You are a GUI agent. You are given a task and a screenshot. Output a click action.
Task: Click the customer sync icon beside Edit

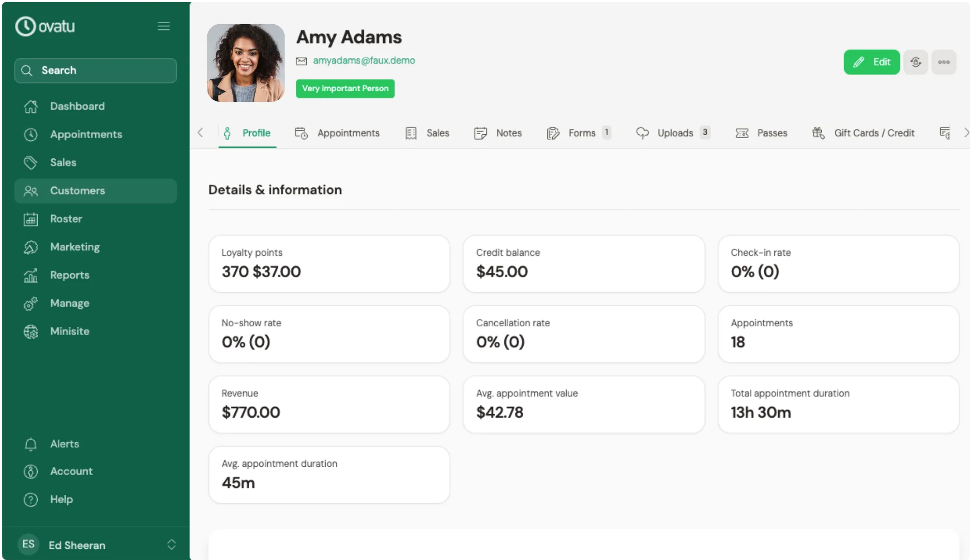pos(915,62)
